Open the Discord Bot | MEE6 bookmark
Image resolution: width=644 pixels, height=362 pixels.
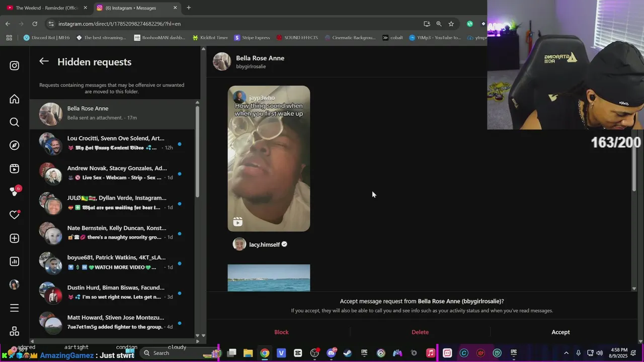point(47,38)
